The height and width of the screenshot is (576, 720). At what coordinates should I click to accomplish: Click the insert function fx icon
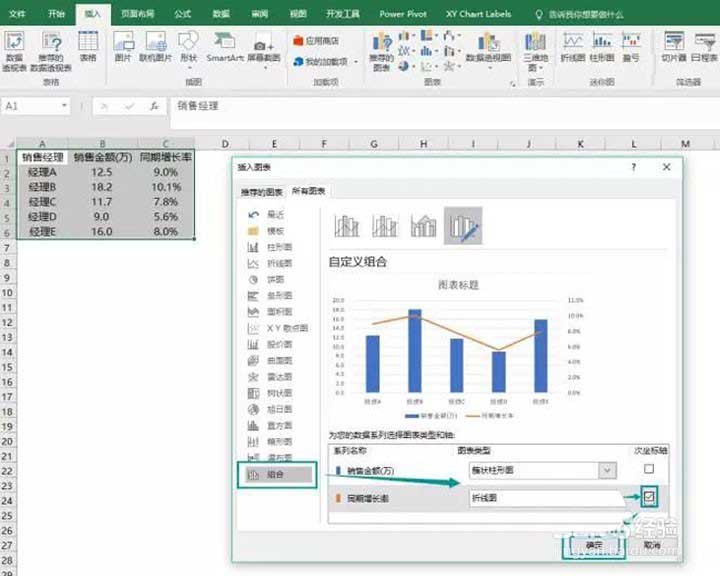[x=154, y=106]
